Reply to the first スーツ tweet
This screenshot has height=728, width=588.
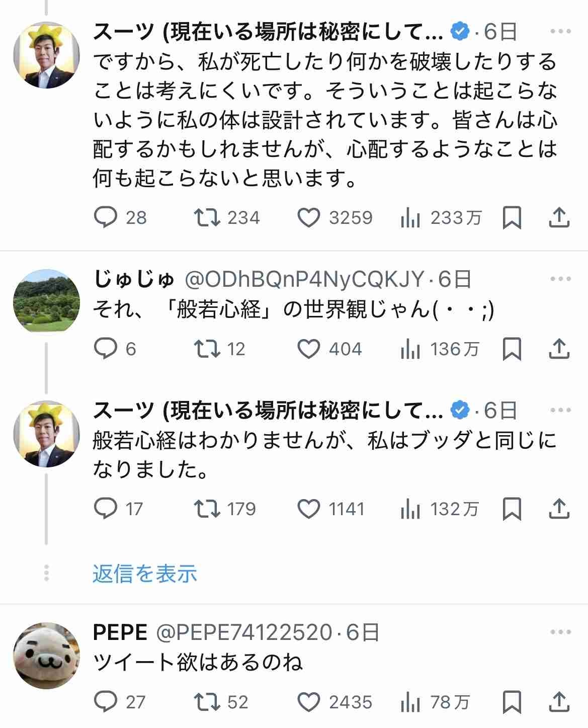pyautogui.click(x=106, y=218)
